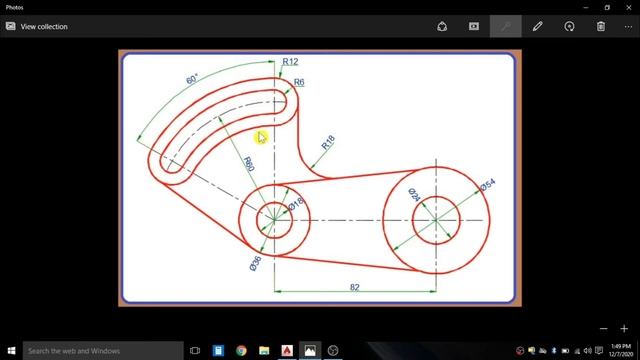The image size is (640, 360).
Task: Open Bluetooth tray icon
Action: tap(554, 351)
